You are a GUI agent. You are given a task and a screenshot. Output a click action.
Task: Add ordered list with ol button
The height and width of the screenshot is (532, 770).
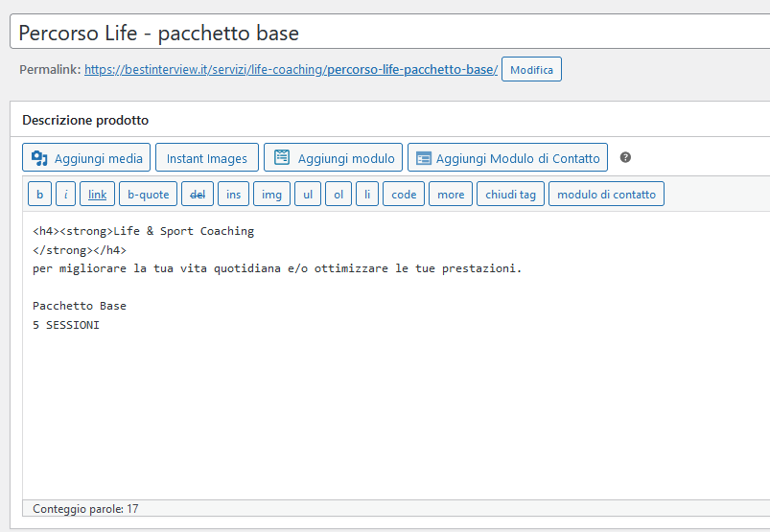(338, 195)
